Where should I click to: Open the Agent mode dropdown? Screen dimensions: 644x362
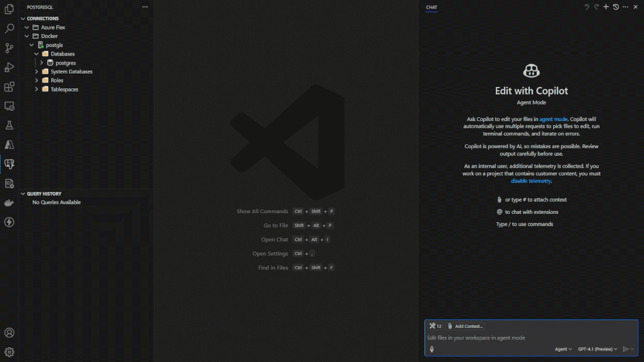click(563, 349)
